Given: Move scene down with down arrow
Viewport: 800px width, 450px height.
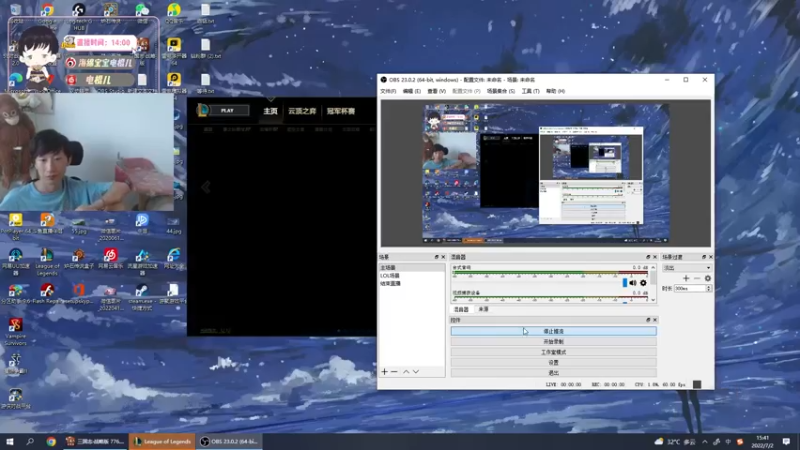Looking at the screenshot, I should [x=416, y=371].
